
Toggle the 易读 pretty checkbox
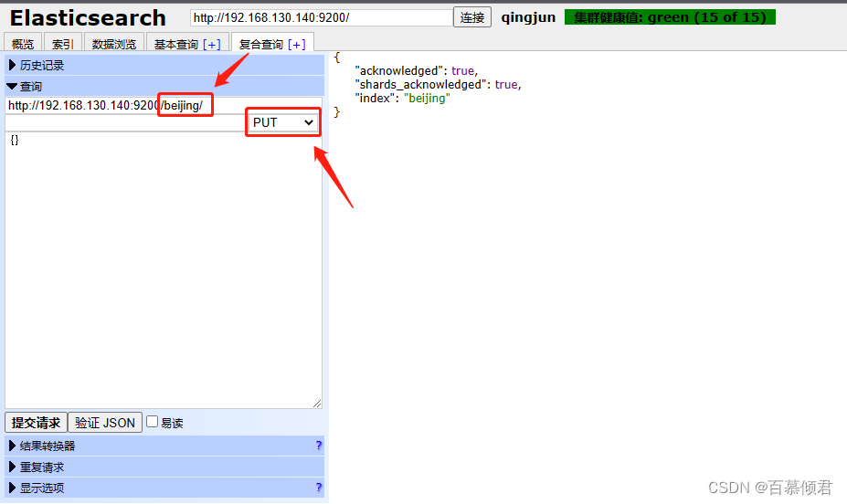coord(153,422)
